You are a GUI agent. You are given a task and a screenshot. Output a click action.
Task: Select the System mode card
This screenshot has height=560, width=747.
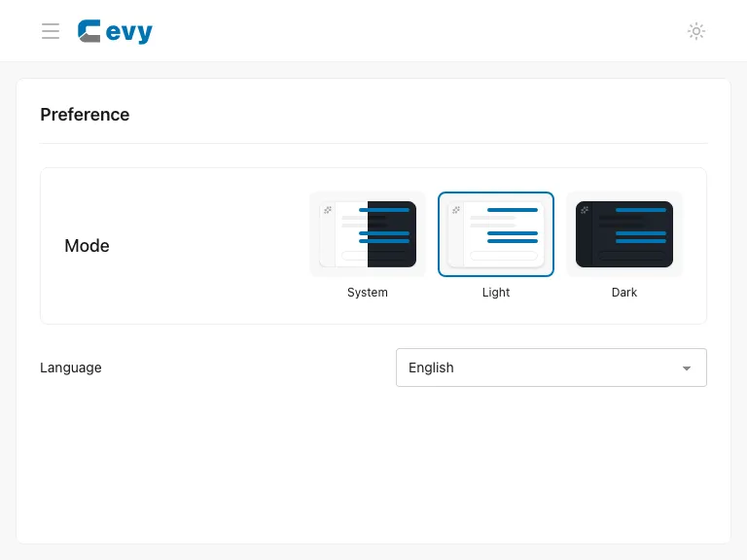[368, 234]
